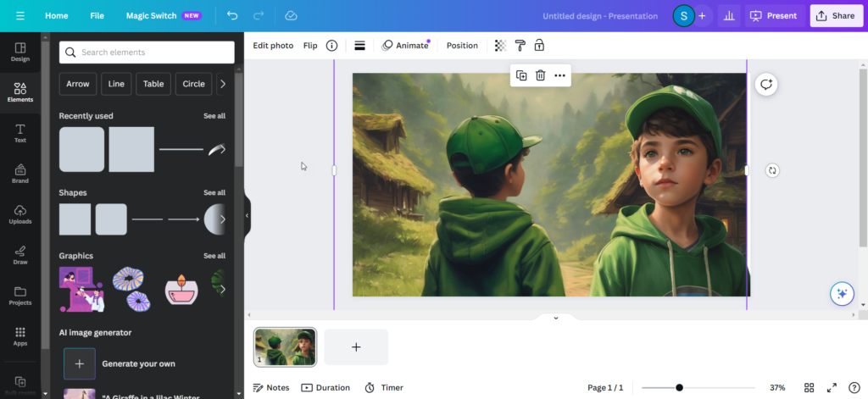Viewport: 868px width, 399px height.
Task: Open the Apps sidebar panel
Action: [20, 336]
